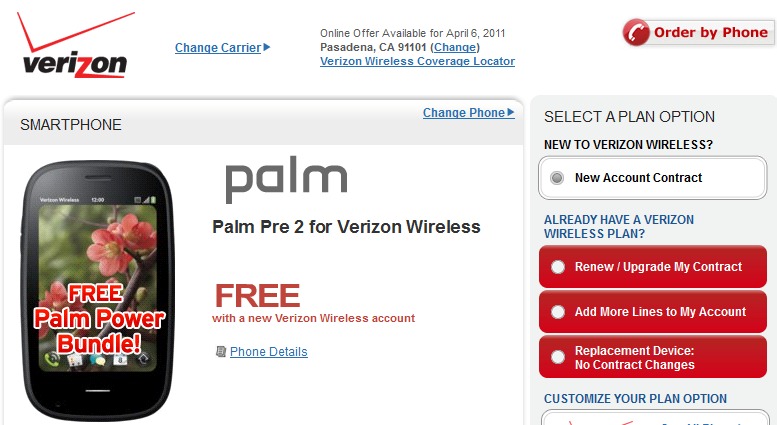The height and width of the screenshot is (425, 777).
Task: Click the red FREE price text
Action: pyautogui.click(x=257, y=295)
